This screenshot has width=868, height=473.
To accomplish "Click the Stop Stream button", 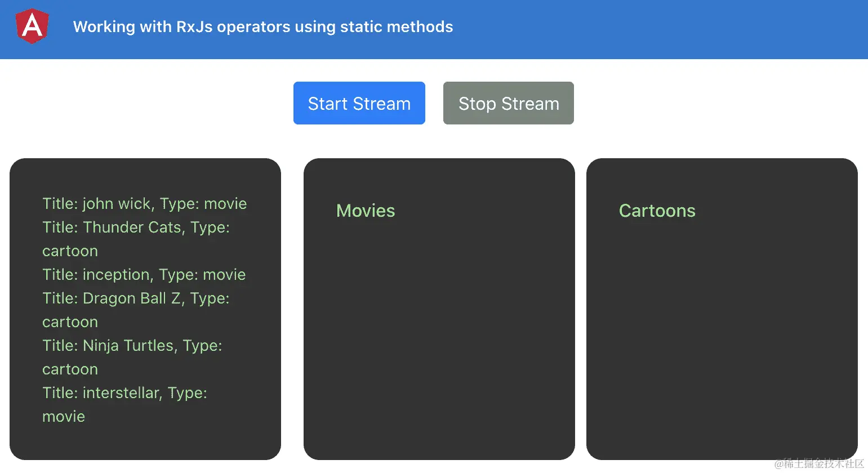I will [508, 103].
